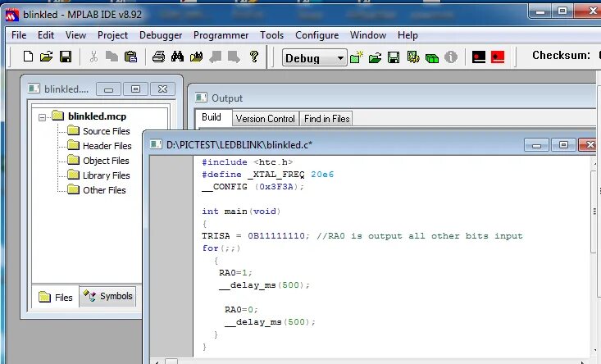
Task: Switch to the Find in Files tab
Action: tap(327, 119)
